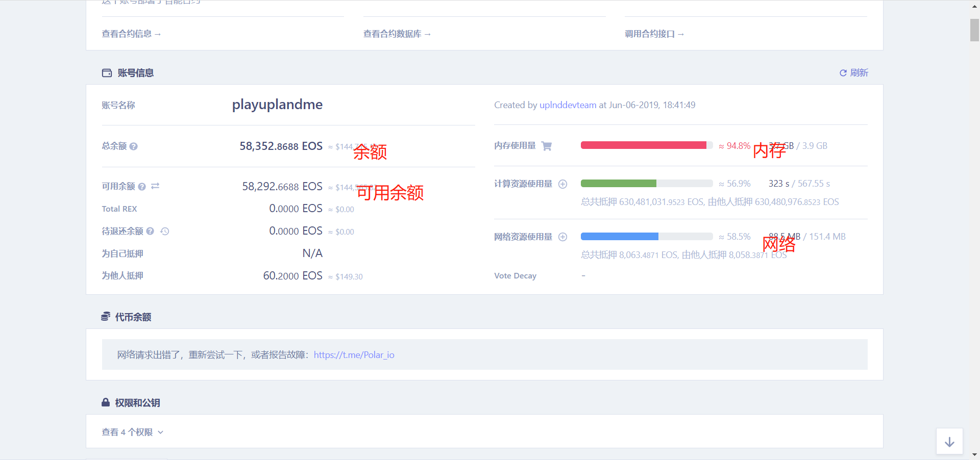Image resolution: width=980 pixels, height=460 pixels.
Task: Click the swap arrows icon beside 可用余额
Action: pos(156,186)
